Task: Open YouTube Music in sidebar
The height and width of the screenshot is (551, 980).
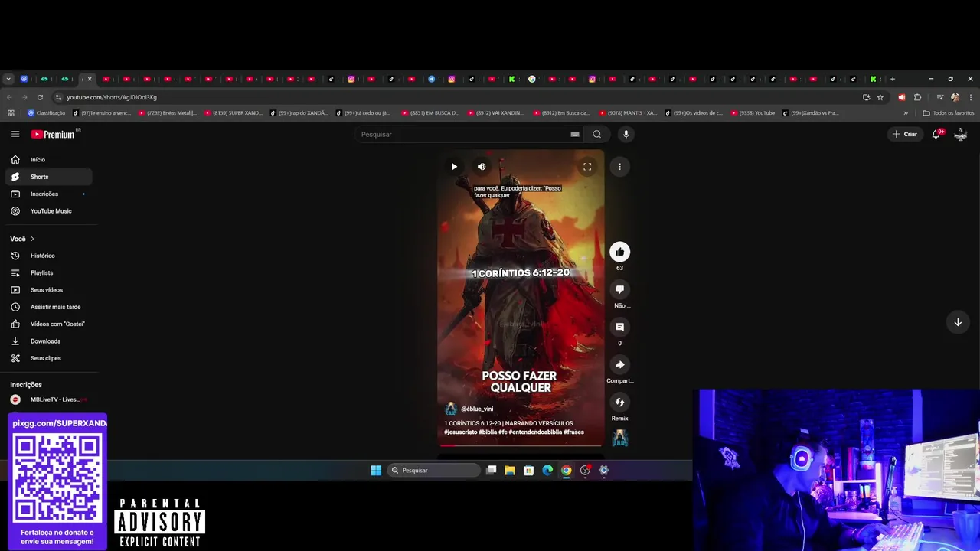Action: tap(49, 211)
